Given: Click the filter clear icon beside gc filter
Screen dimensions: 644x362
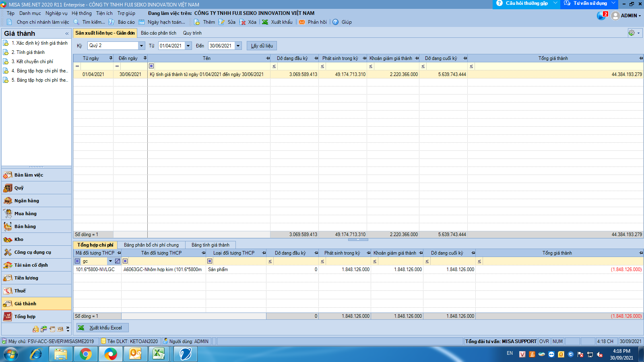Looking at the screenshot, I should click(x=118, y=261).
